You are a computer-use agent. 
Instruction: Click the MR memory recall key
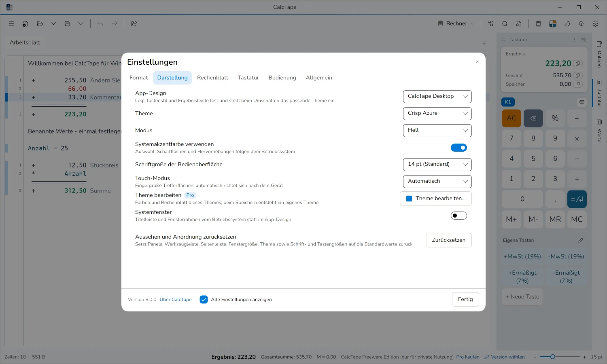click(x=555, y=219)
